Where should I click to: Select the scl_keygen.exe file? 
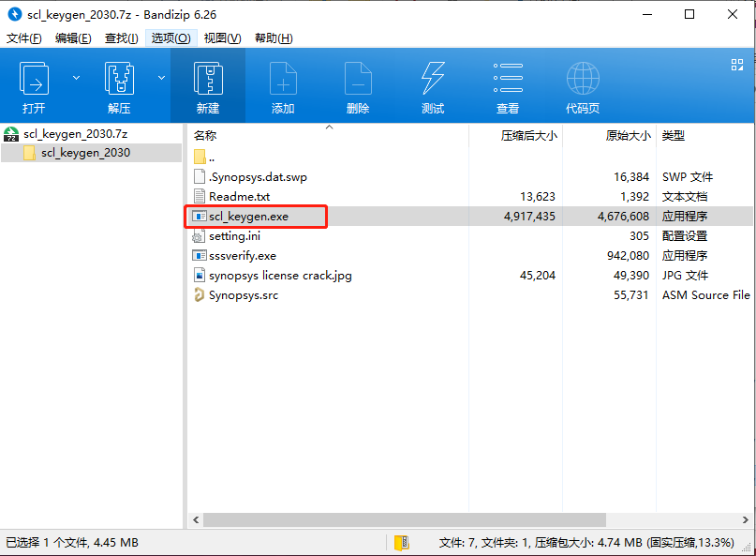click(x=249, y=217)
